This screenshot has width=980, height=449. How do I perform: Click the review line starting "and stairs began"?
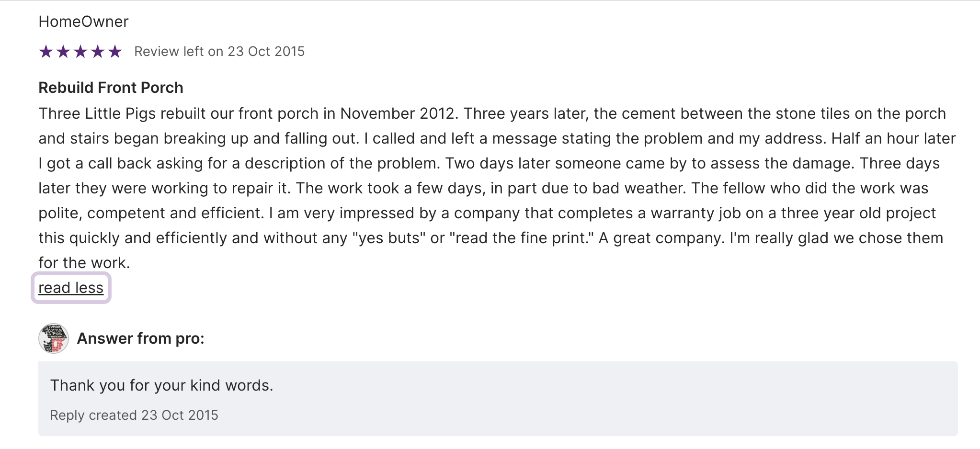[497, 138]
